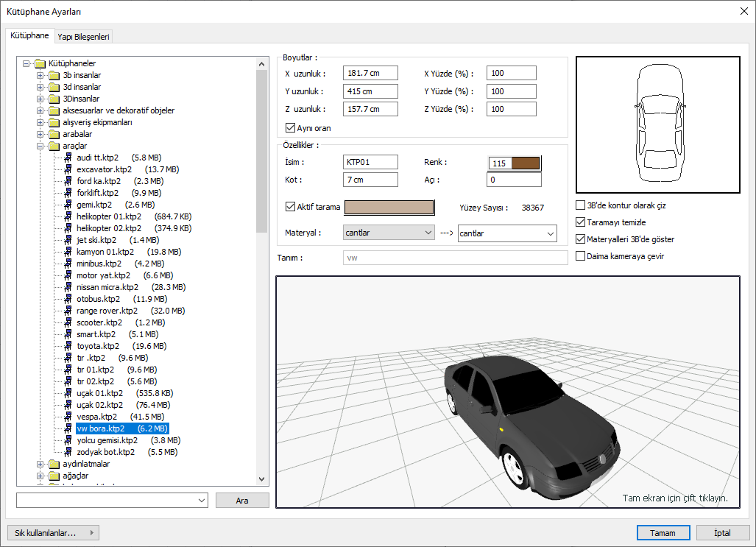Click the yolcu gemisi.ktp2 object icon

click(69, 440)
